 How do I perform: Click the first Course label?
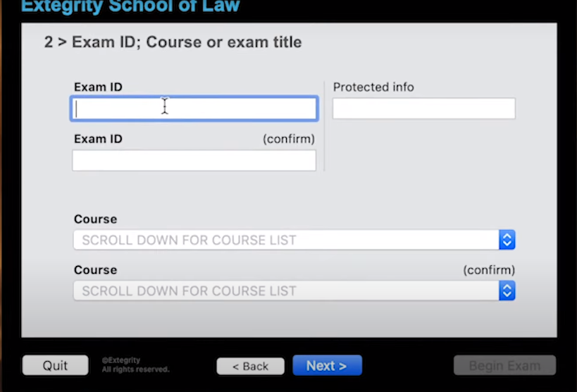(x=95, y=220)
